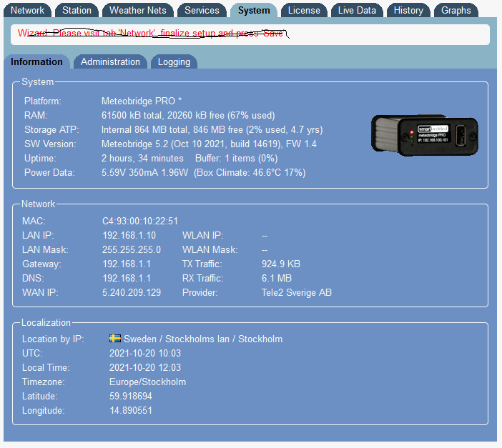Open the Administration sub-tab
Image resolution: width=502 pixels, height=448 pixels.
tap(110, 61)
